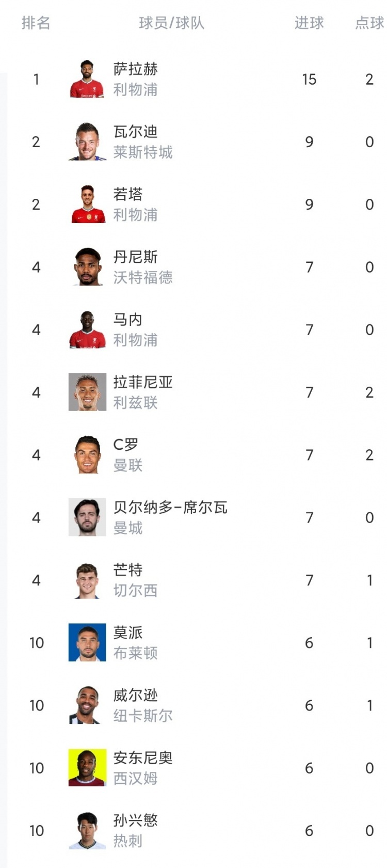The height and width of the screenshot is (868, 387).
Task: Open 丹尼斯 avatar from 沃特福德
Action: point(87,267)
